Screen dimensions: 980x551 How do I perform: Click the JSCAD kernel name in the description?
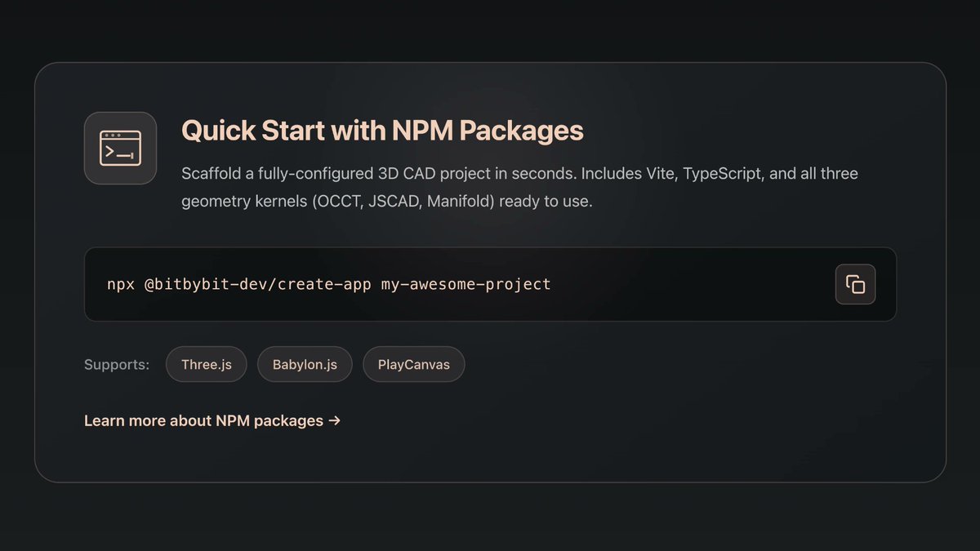pos(390,201)
